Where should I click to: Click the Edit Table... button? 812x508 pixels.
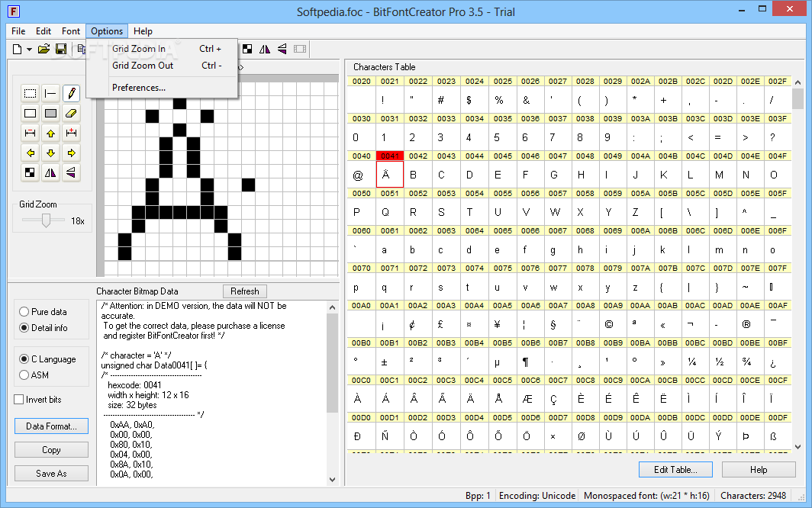(675, 470)
